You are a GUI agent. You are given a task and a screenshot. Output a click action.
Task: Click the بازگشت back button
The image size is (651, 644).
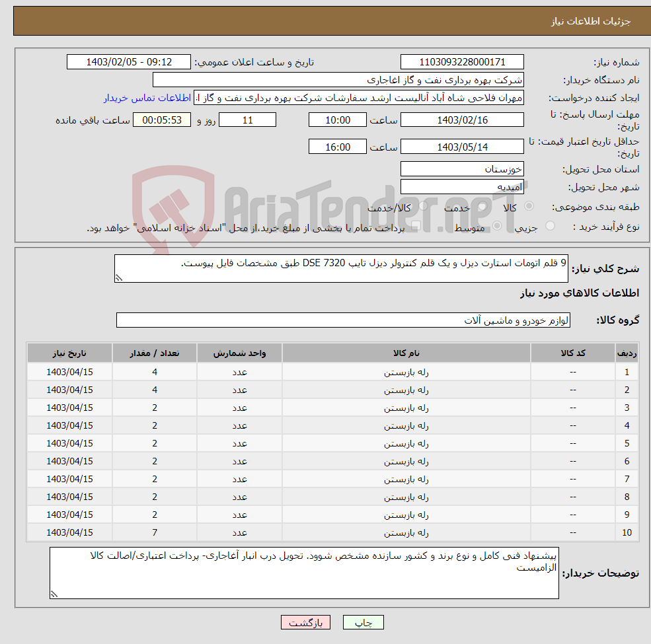305,622
